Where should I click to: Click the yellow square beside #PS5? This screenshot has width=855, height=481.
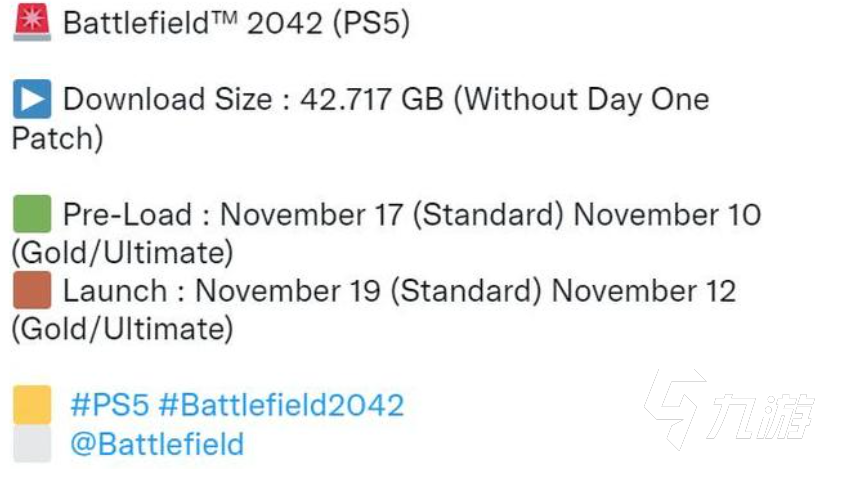(32, 406)
